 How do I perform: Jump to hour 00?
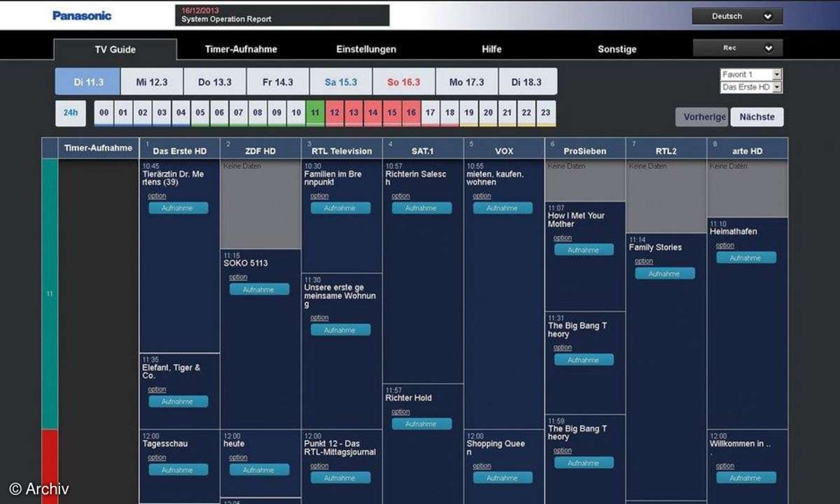tap(104, 113)
